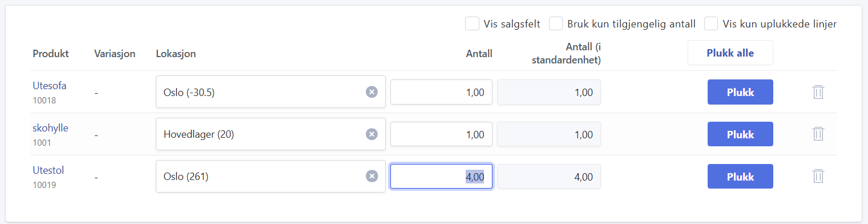Screen dimensions: 868x224
Task: Tick Bruk kun tilgjengelig antall checkbox
Action: click(x=556, y=24)
